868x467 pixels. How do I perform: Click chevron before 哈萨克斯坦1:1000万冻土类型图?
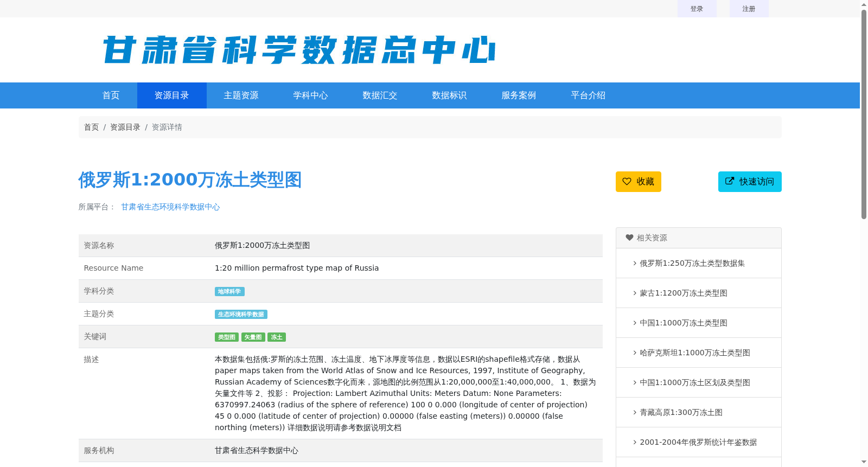tap(635, 353)
